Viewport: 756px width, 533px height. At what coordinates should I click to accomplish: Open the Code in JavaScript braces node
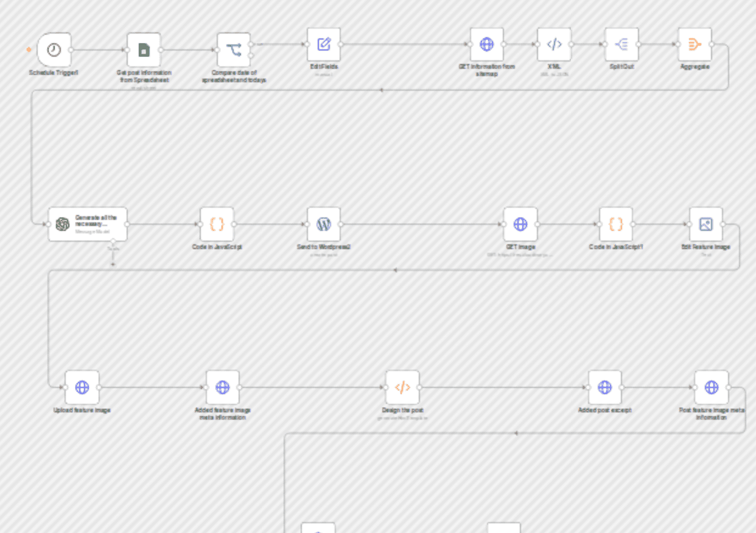click(217, 224)
